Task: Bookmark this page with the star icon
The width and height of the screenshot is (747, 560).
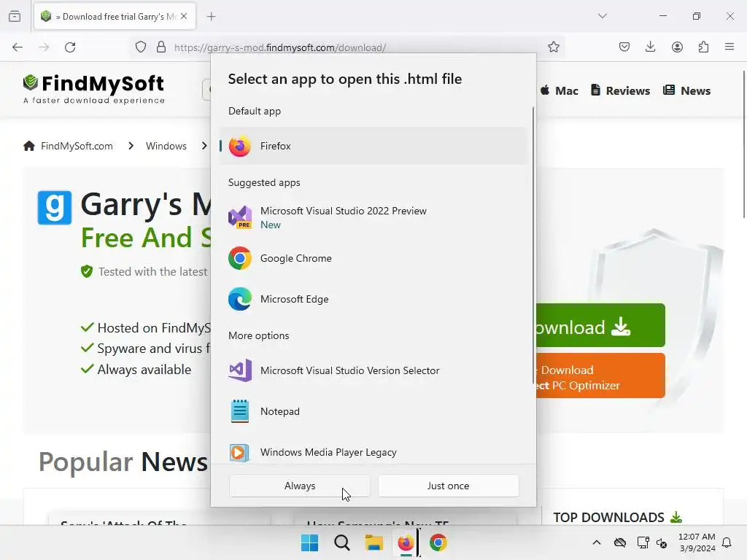Action: (553, 47)
